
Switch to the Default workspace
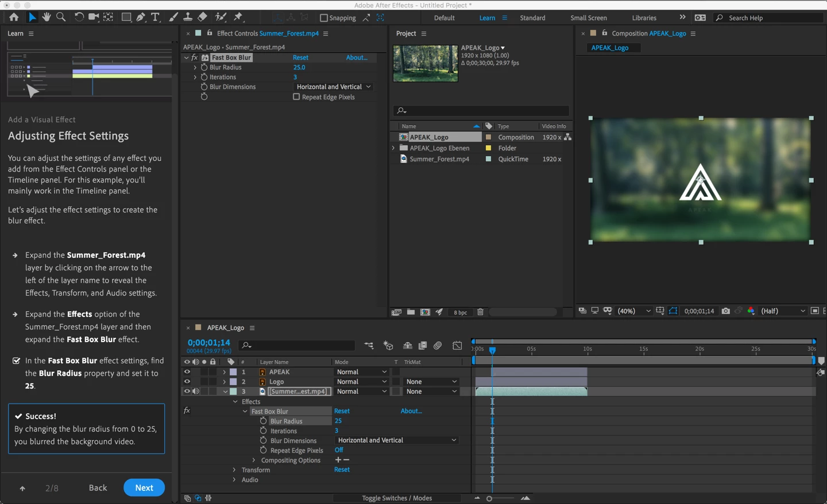pos(444,18)
